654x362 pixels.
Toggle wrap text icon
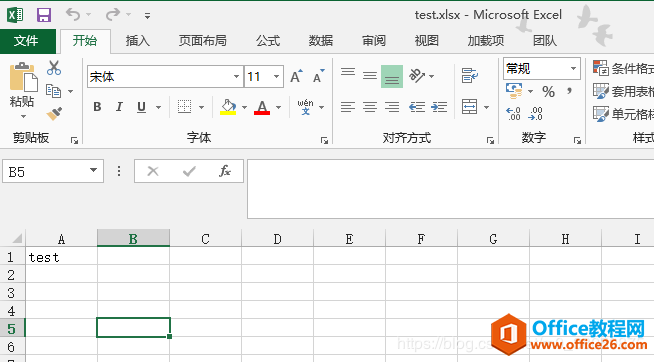(470, 76)
